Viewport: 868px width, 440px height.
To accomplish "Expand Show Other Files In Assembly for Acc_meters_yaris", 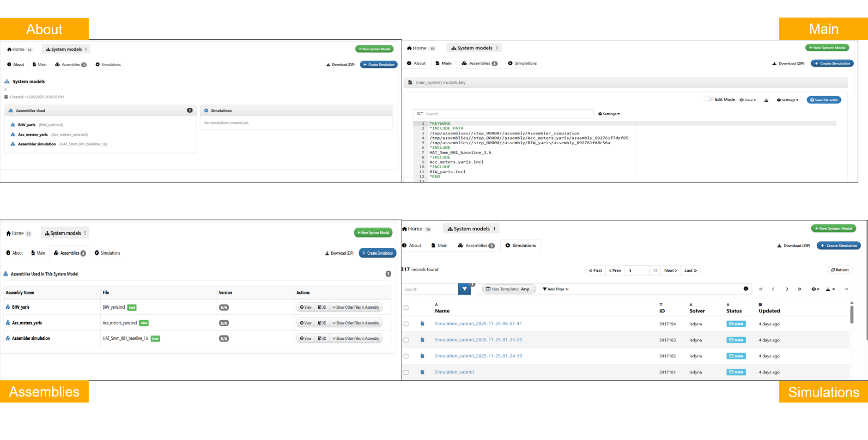I will click(x=356, y=323).
